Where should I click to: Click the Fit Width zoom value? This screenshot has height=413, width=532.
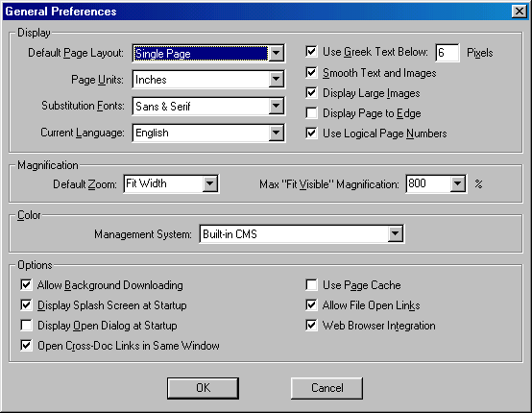(146, 183)
